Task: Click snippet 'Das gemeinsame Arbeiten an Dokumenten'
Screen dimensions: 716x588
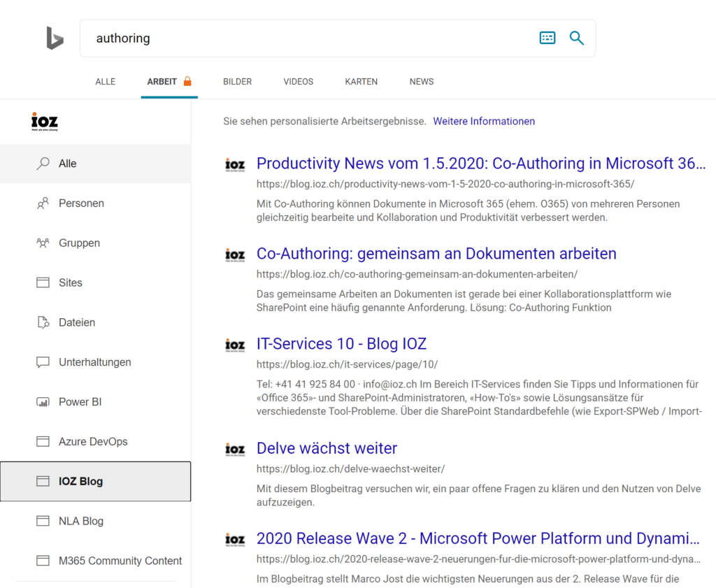Action: 464,301
